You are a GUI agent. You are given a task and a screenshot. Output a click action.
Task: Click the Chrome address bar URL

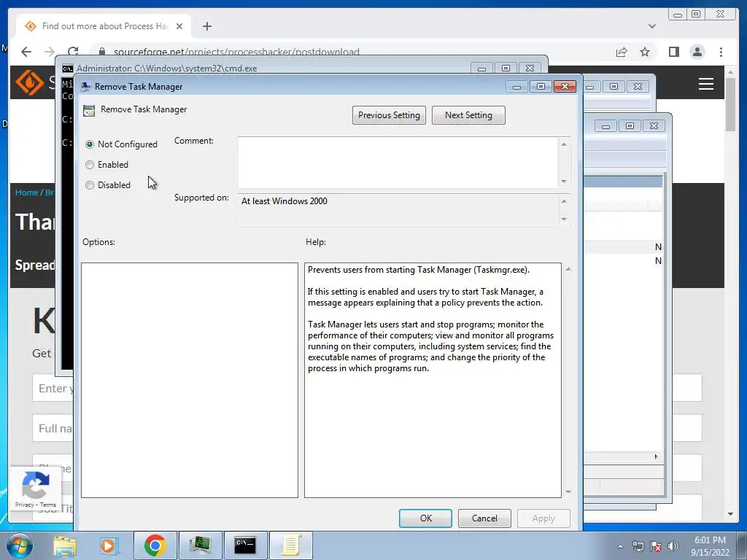pyautogui.click(x=236, y=52)
